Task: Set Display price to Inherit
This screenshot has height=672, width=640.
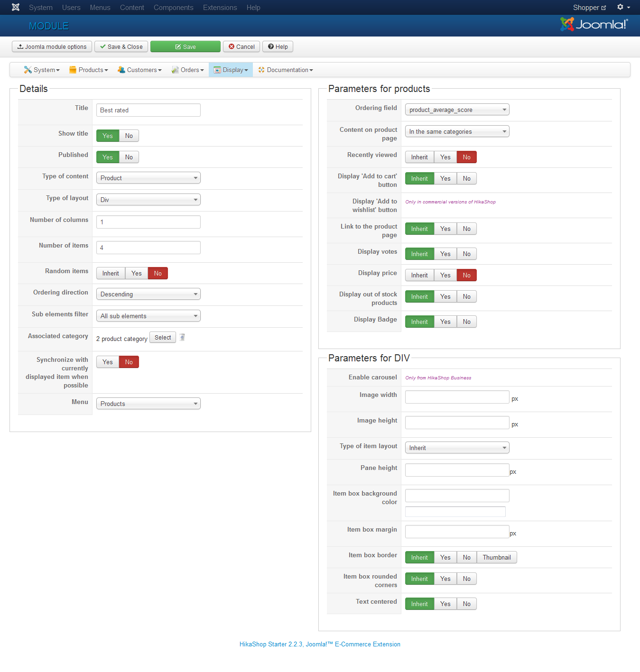Action: (x=419, y=275)
